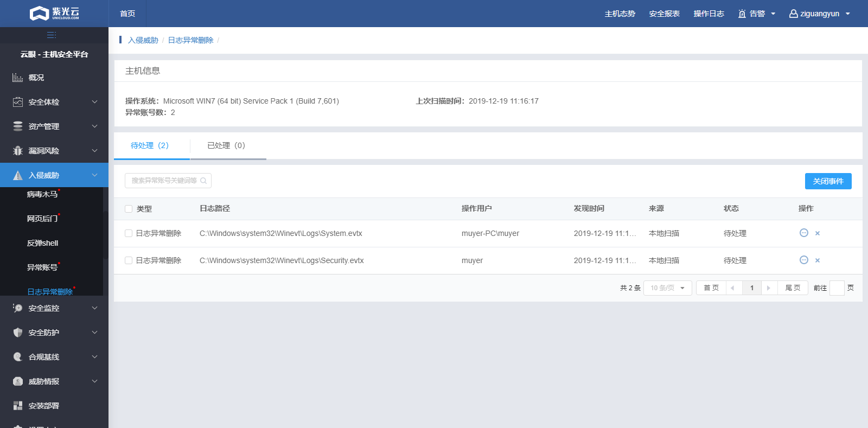Open the 告警 dropdown arrow
Image resolution: width=868 pixels, height=428 pixels.
pyautogui.click(x=773, y=14)
